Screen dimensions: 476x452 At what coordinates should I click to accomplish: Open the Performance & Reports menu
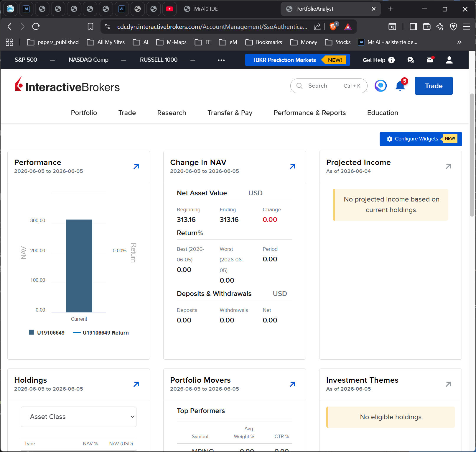click(309, 113)
